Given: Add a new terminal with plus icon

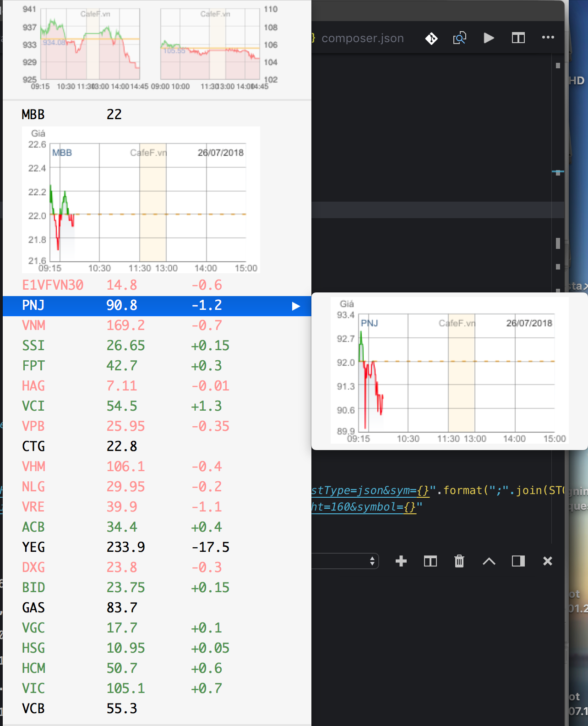Looking at the screenshot, I should [401, 561].
